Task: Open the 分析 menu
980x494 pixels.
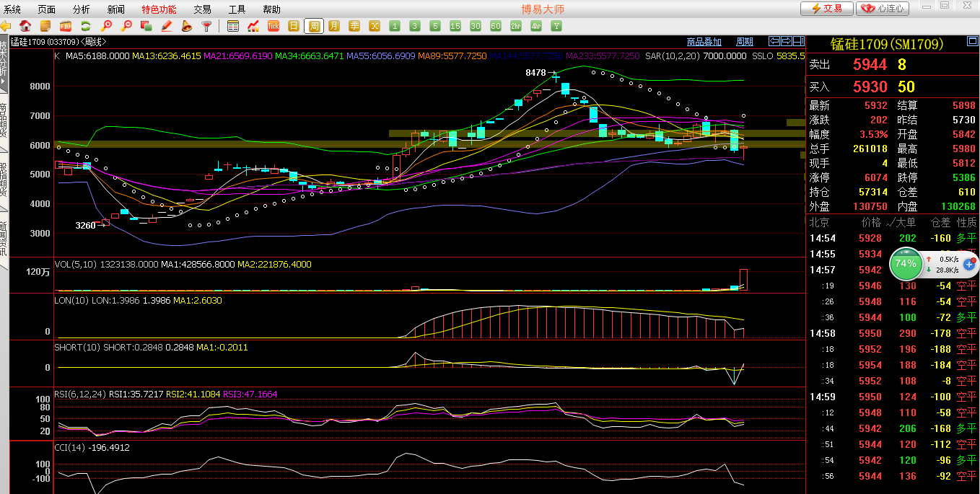Action: (x=82, y=9)
